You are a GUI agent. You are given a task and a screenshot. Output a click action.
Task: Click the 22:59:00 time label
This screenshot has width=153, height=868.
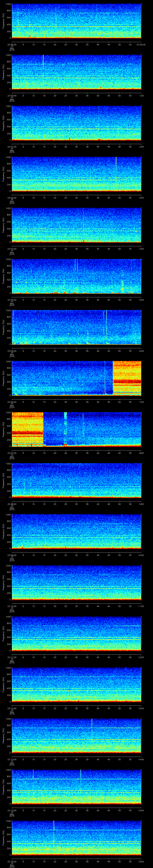[x=12, y=44]
